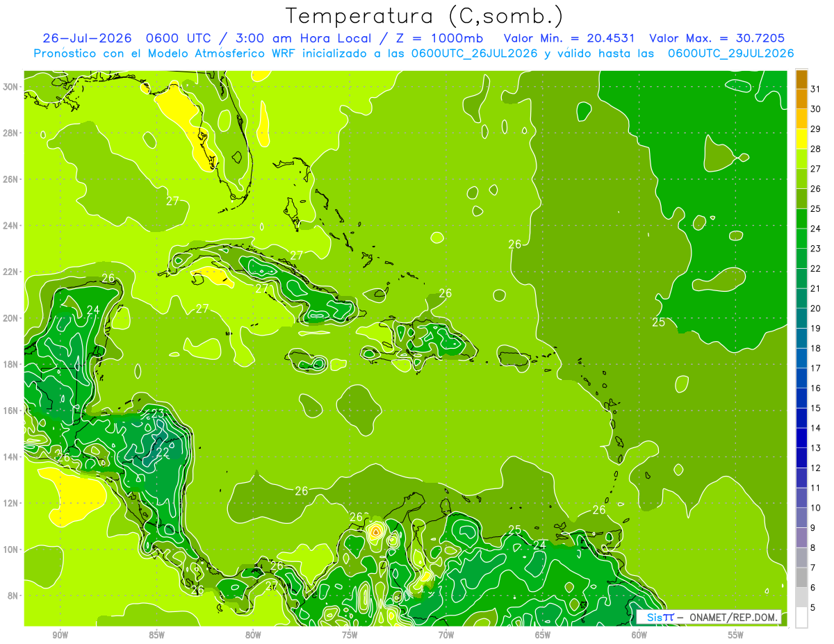
Task: Click the green legend swatch between 23 and 24
Action: coord(801,239)
